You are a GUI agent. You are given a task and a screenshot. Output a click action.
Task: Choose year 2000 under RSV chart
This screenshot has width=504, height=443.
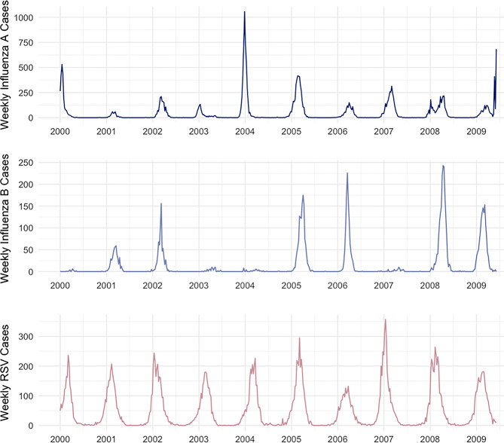tap(60, 439)
